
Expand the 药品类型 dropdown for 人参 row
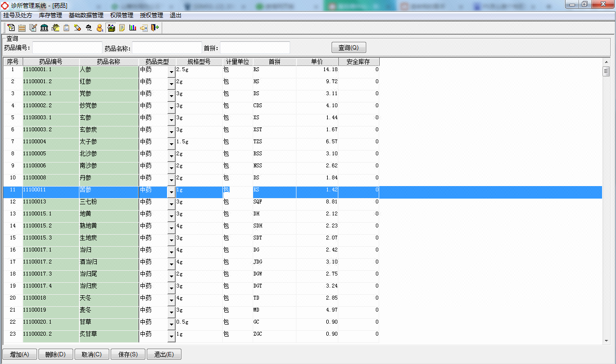tap(171, 72)
